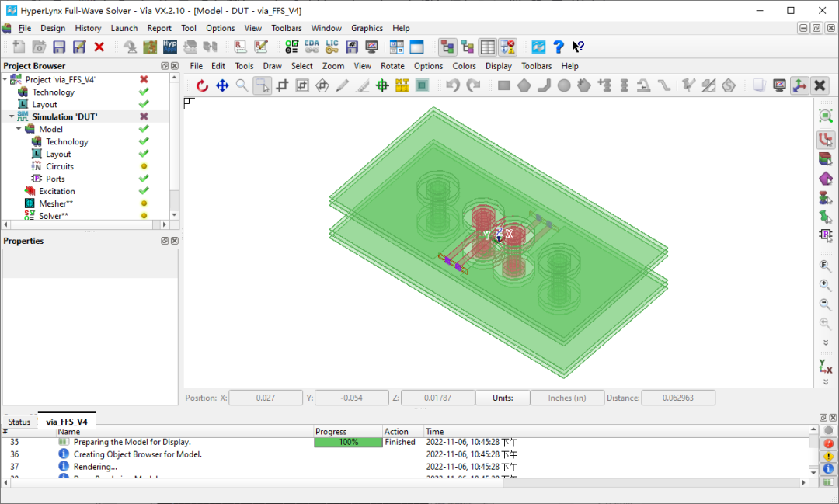Select the draw rectangle shape tool

(x=503, y=85)
